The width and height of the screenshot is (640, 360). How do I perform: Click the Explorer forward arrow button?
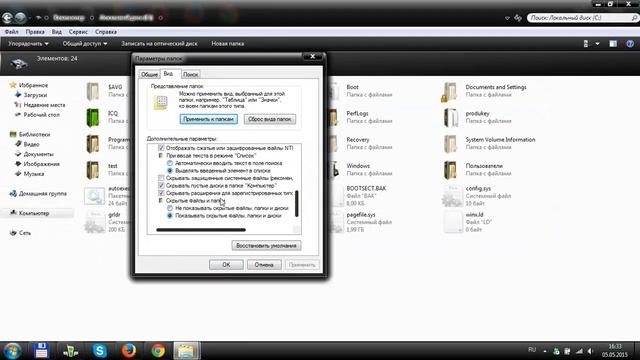(x=20, y=18)
